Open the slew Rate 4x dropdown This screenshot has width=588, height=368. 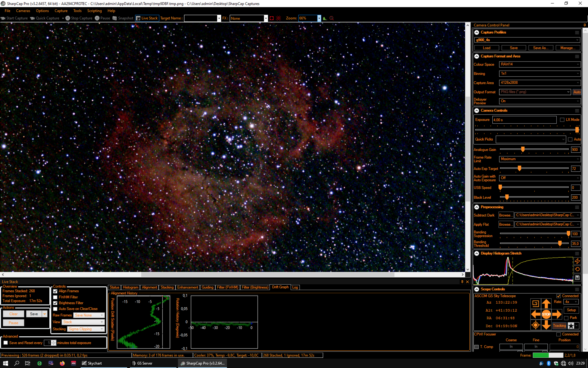[571, 302]
